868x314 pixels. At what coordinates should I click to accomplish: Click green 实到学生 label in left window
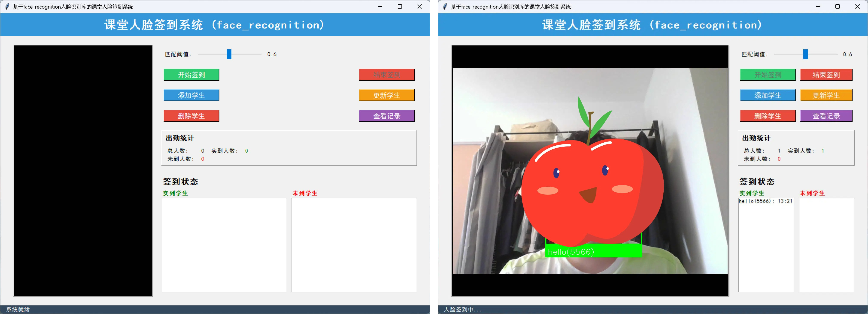pyautogui.click(x=175, y=193)
